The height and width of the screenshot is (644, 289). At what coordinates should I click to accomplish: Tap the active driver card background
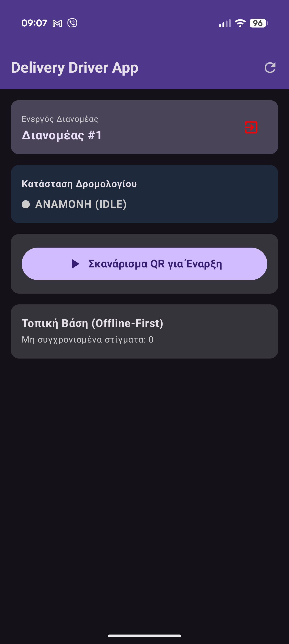click(144, 127)
